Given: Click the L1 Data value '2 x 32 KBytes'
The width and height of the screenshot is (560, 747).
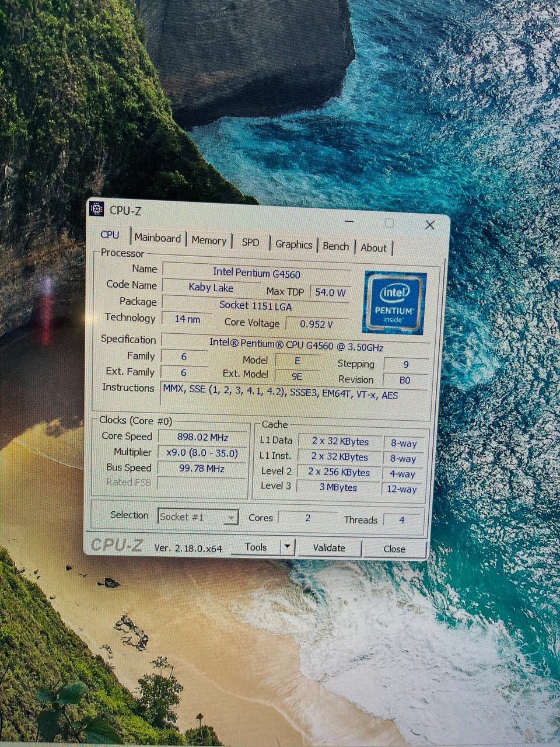Looking at the screenshot, I should (x=340, y=442).
